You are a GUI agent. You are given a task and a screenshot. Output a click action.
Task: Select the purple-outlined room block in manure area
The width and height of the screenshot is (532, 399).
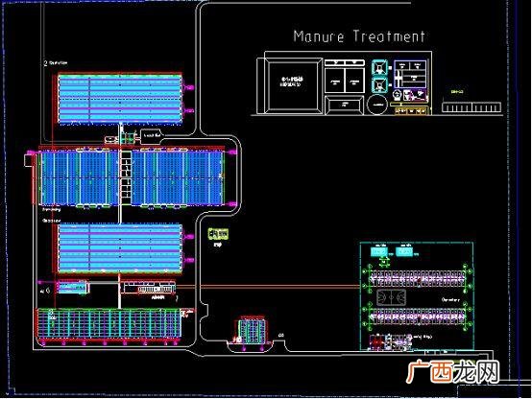tap(410, 74)
